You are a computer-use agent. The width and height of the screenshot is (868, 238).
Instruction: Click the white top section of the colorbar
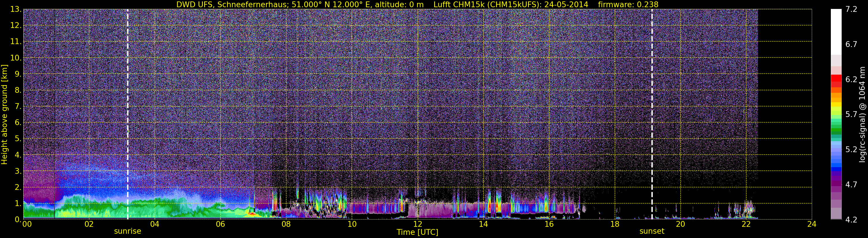tap(836, 32)
